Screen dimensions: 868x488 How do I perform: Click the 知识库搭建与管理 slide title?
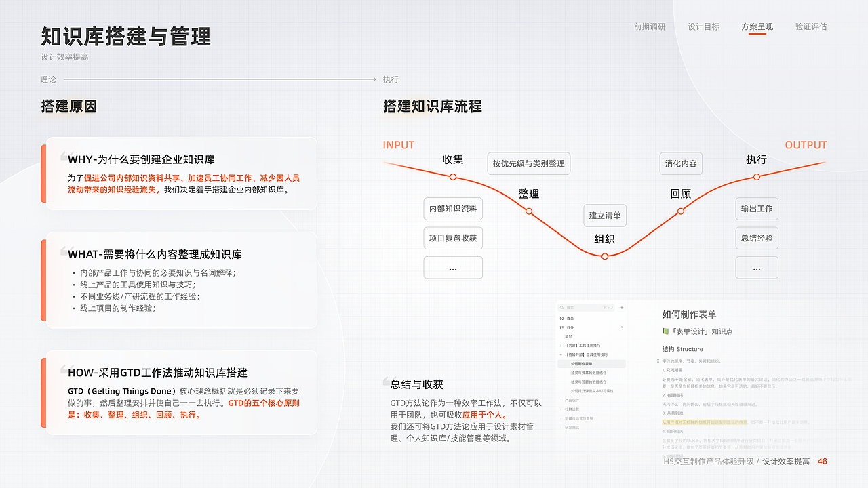(x=125, y=36)
